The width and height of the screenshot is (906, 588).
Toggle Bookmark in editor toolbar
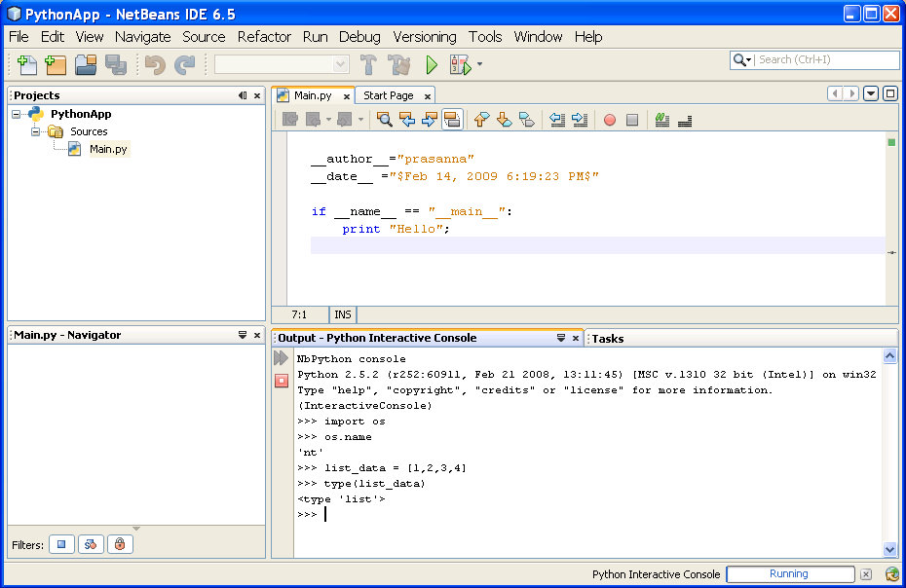pyautogui.click(x=526, y=120)
